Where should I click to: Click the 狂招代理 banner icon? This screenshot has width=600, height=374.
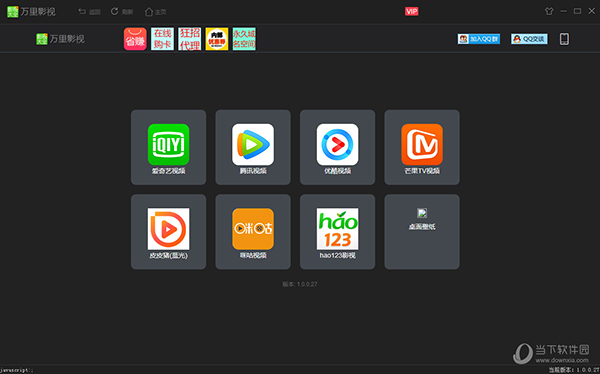189,39
